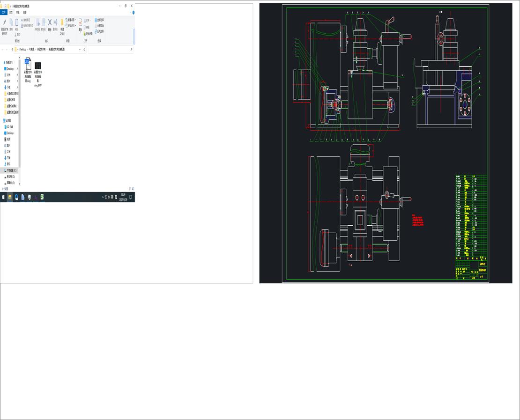
Task: Select the .dwg file in file list
Action: point(28,70)
